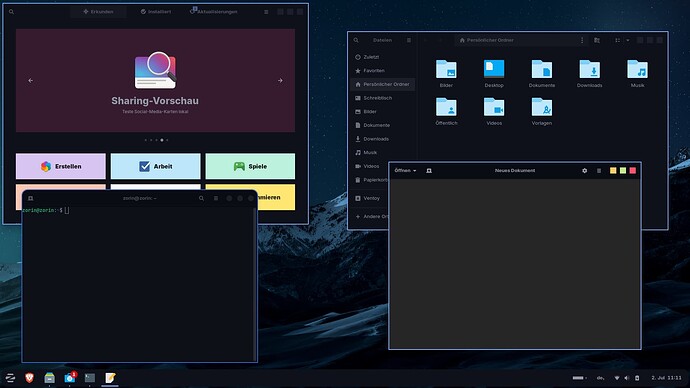Screen dimensions: 690x388
Task: Switch to the Aktualisierungen tab
Action: pos(214,12)
